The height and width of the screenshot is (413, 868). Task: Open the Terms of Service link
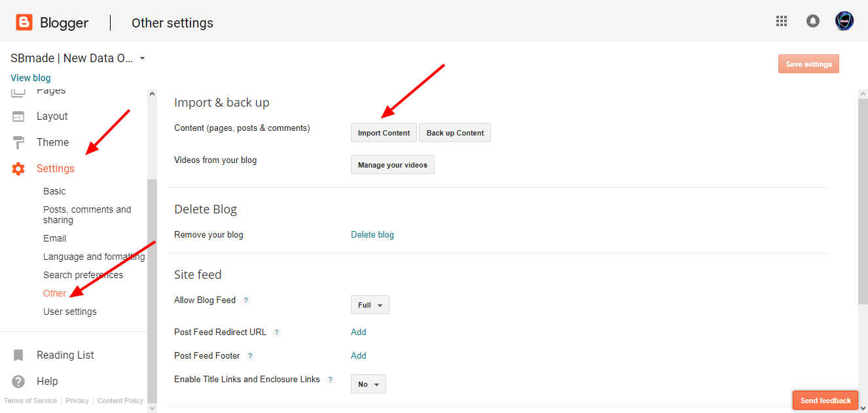pos(31,401)
